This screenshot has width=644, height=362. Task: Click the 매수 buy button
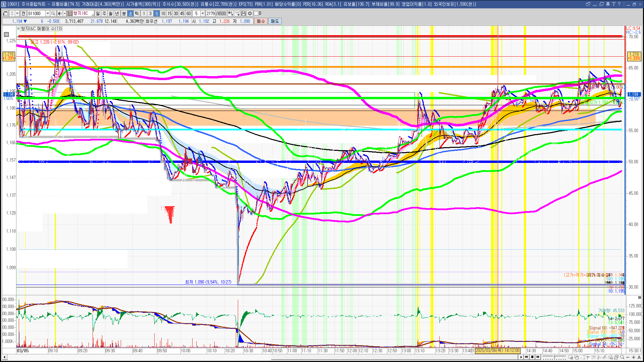[x=261, y=21]
